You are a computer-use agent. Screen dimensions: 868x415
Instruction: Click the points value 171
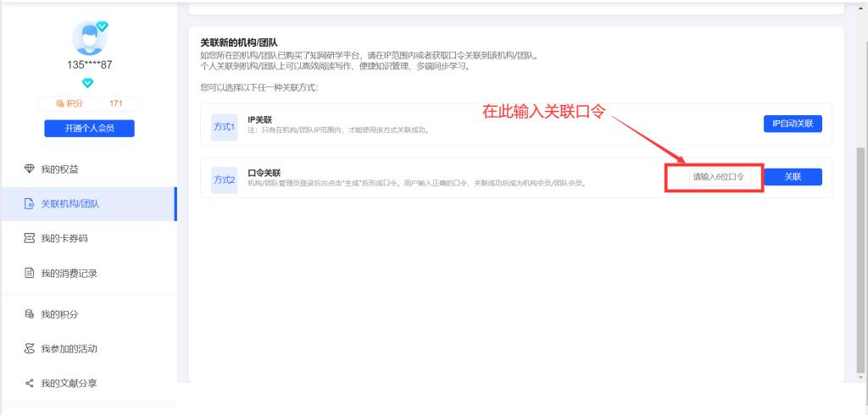pyautogui.click(x=116, y=103)
